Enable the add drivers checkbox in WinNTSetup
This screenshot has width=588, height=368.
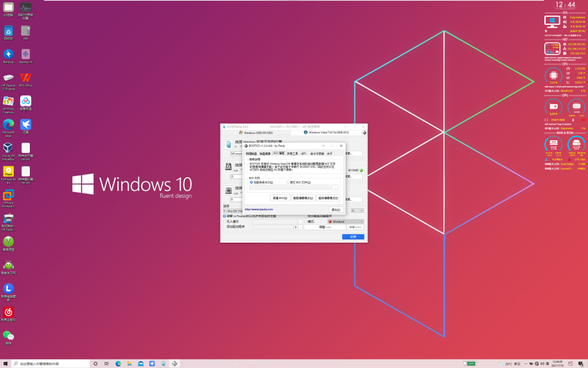tap(225, 227)
